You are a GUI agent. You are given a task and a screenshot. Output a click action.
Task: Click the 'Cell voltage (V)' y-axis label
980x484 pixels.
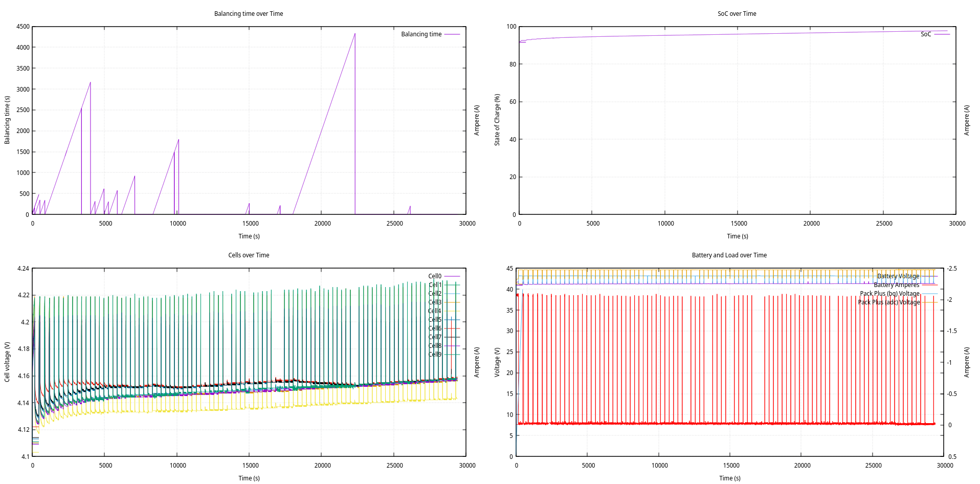click(7, 362)
